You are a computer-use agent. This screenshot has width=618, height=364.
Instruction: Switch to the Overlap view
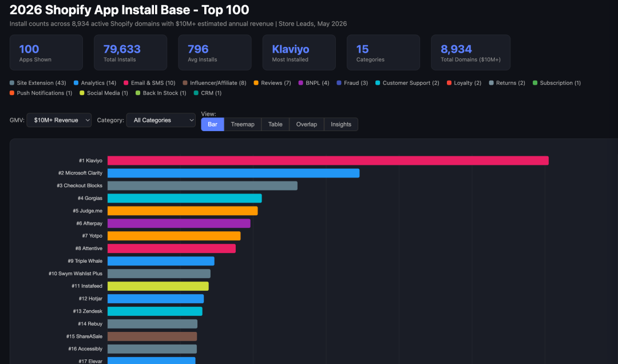(307, 124)
